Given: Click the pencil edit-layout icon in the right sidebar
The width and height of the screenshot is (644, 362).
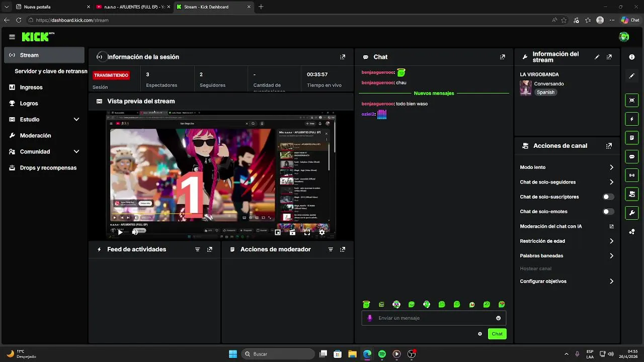Looking at the screenshot, I should [x=632, y=76].
